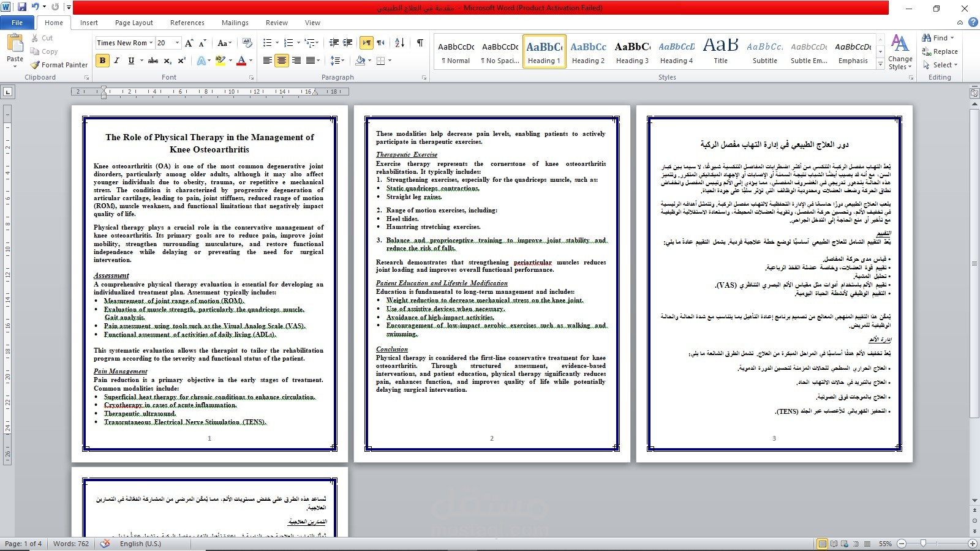Open the font size dropdown
980x551 pixels.
(x=178, y=43)
